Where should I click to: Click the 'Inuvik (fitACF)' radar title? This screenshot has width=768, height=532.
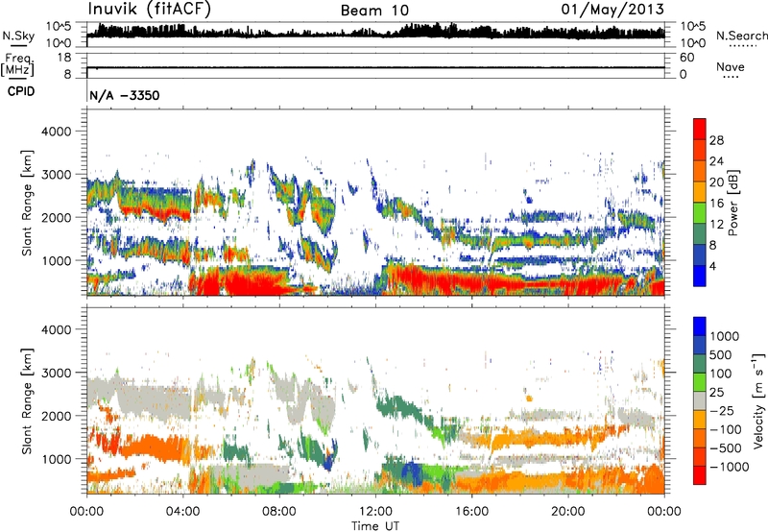click(x=150, y=10)
